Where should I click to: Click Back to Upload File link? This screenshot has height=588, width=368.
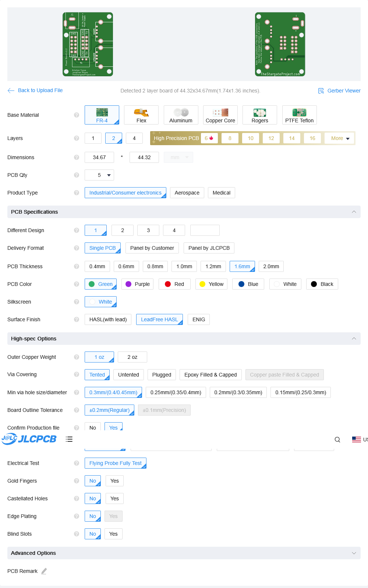tap(40, 90)
